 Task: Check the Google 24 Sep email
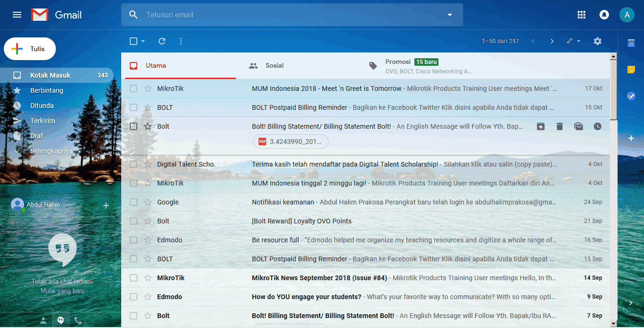click(x=134, y=202)
